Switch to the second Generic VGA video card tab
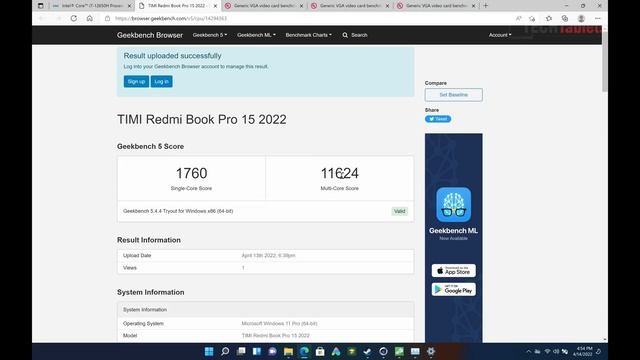 pyautogui.click(x=350, y=6)
